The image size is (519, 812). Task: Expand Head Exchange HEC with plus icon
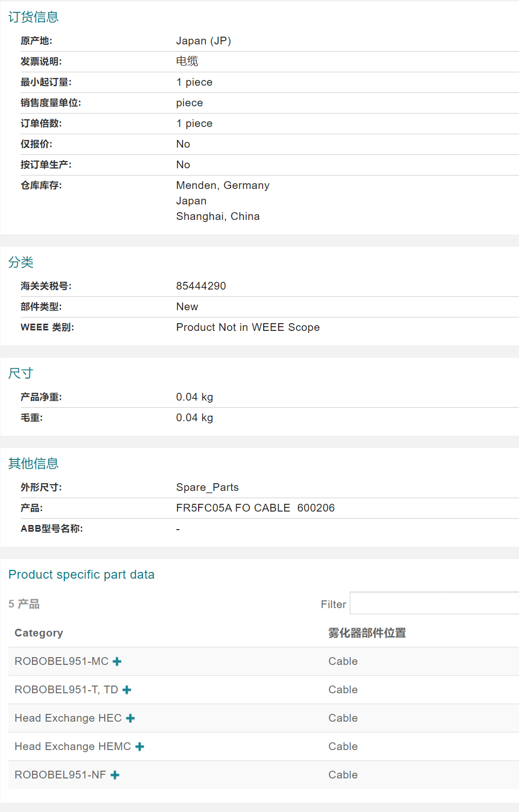[x=131, y=719]
